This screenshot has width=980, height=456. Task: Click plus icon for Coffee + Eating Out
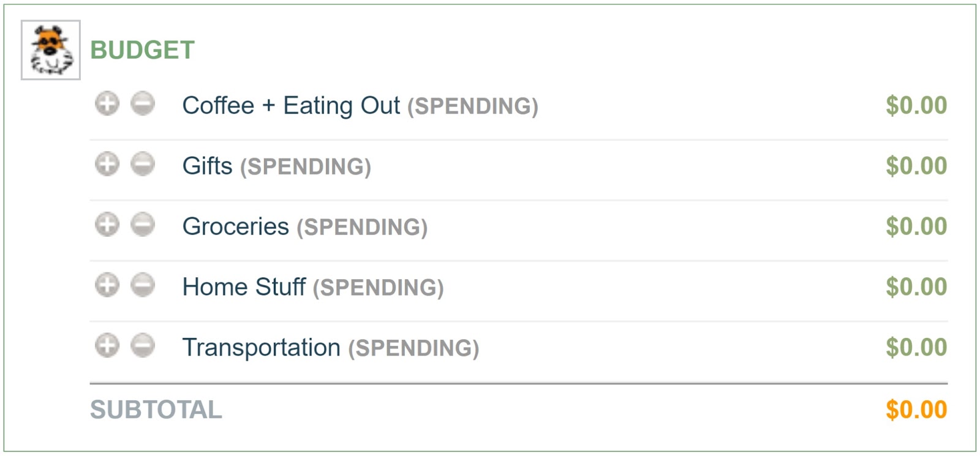(x=107, y=103)
